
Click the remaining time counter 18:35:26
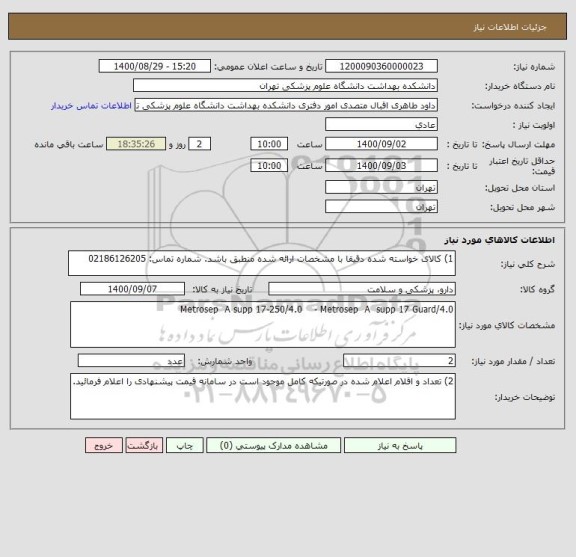136,144
